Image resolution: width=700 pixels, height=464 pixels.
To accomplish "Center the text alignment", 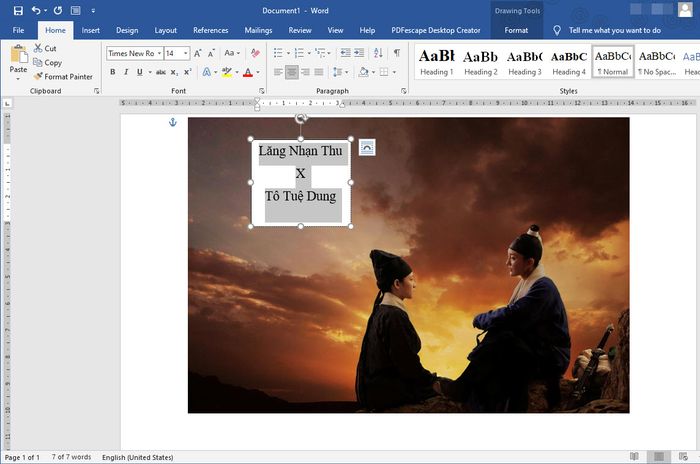I will 292,72.
